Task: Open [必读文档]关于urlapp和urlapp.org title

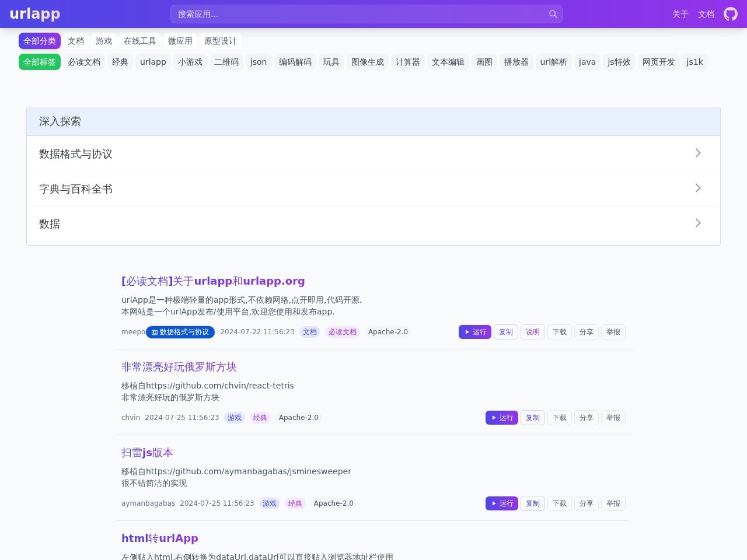Action: [213, 281]
